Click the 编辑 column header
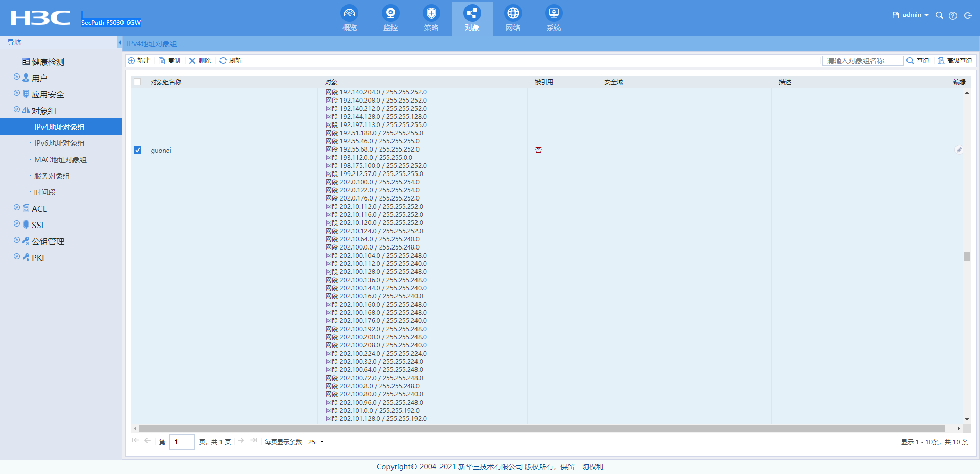The width and height of the screenshot is (980, 474). (960, 82)
